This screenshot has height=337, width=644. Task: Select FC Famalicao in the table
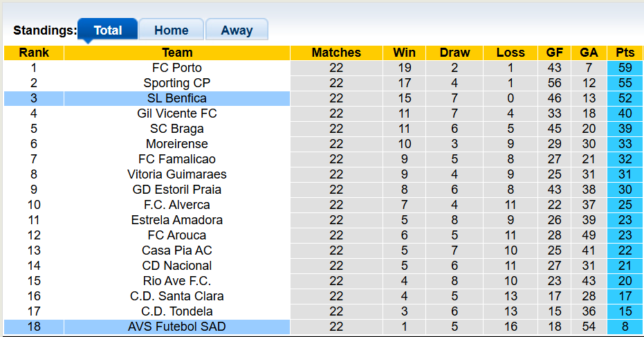[177, 159]
